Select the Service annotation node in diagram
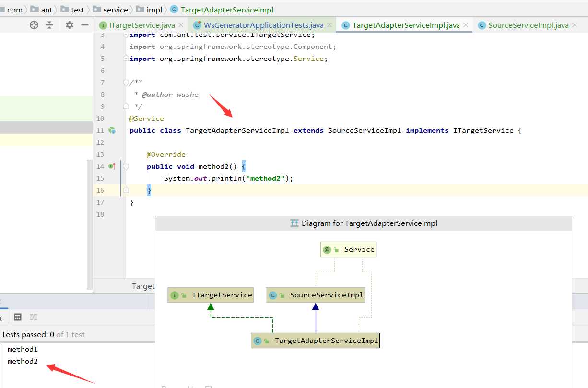588x388 pixels. click(349, 249)
